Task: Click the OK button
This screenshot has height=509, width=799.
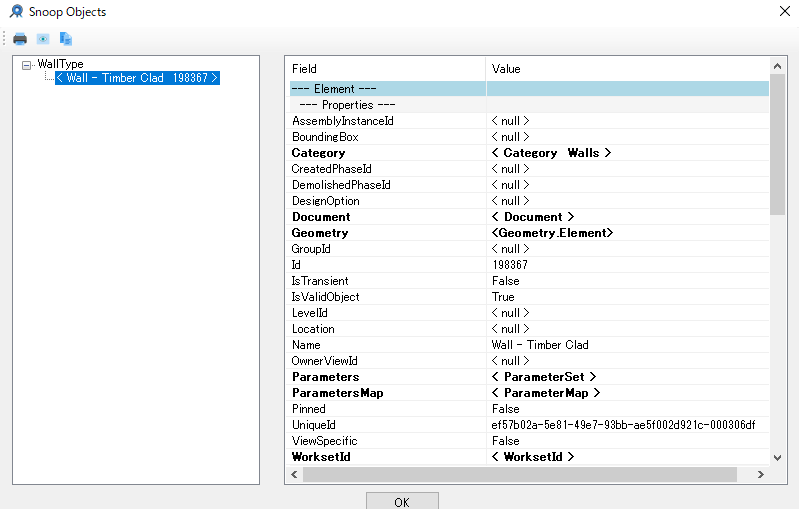Action: point(402,501)
